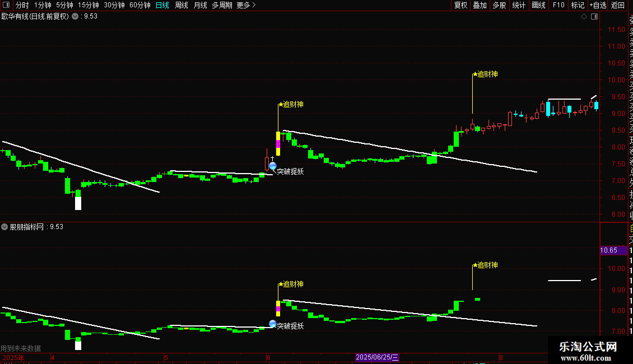
Task: Click first 追财神 star marker in indicator pane
Action: 281,284
